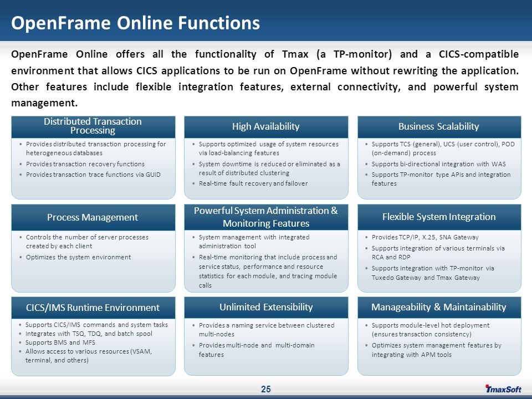The height and width of the screenshot is (399, 532).
Task: Click the Process Management card header
Action: click(93, 217)
